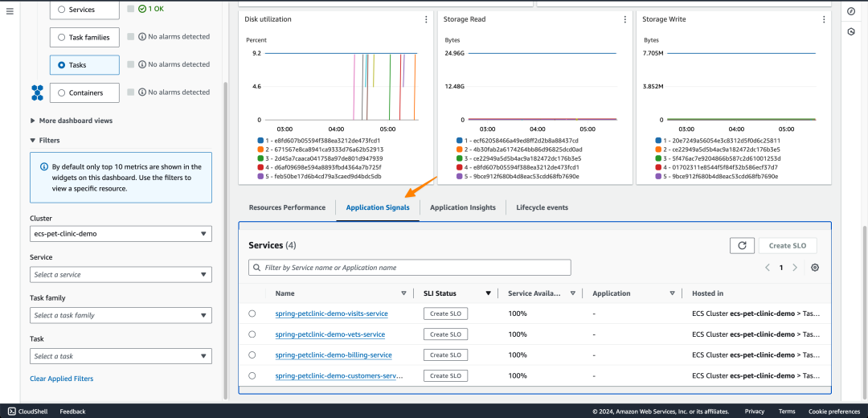This screenshot has width=868, height=418.
Task: Create SLO for vets-service row
Action: 445,334
